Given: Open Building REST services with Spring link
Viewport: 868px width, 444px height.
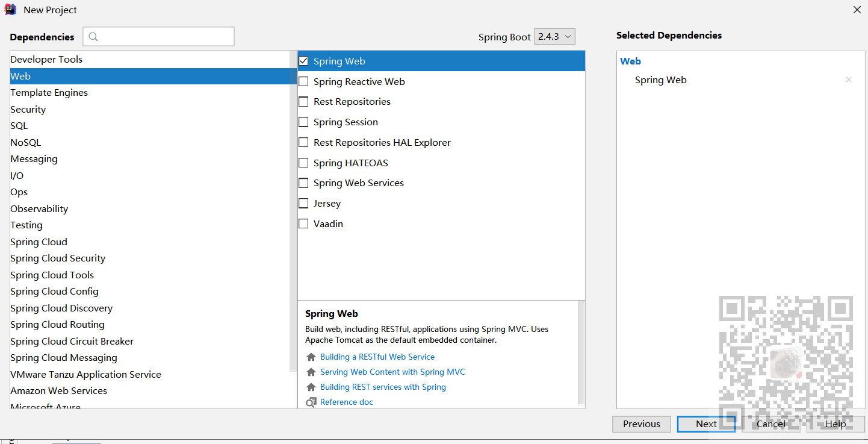Looking at the screenshot, I should pos(383,387).
